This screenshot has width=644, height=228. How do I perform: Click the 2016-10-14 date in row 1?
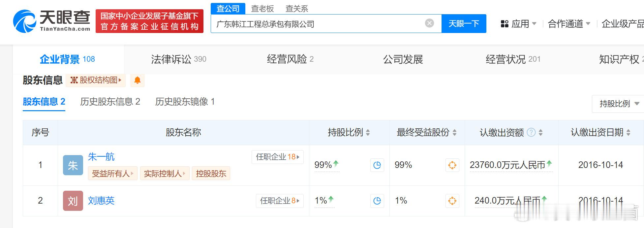600,165
